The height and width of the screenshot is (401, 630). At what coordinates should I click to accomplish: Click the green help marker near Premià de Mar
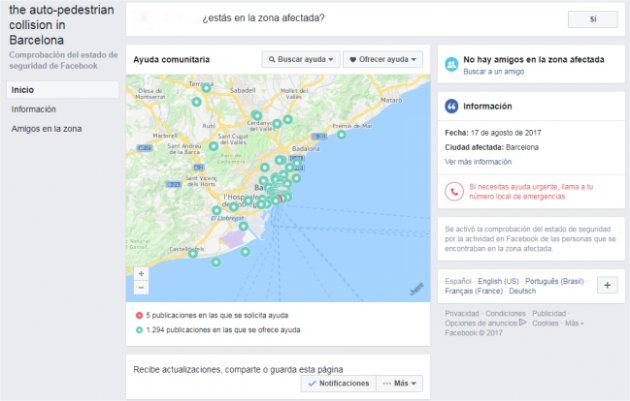[x=341, y=135]
